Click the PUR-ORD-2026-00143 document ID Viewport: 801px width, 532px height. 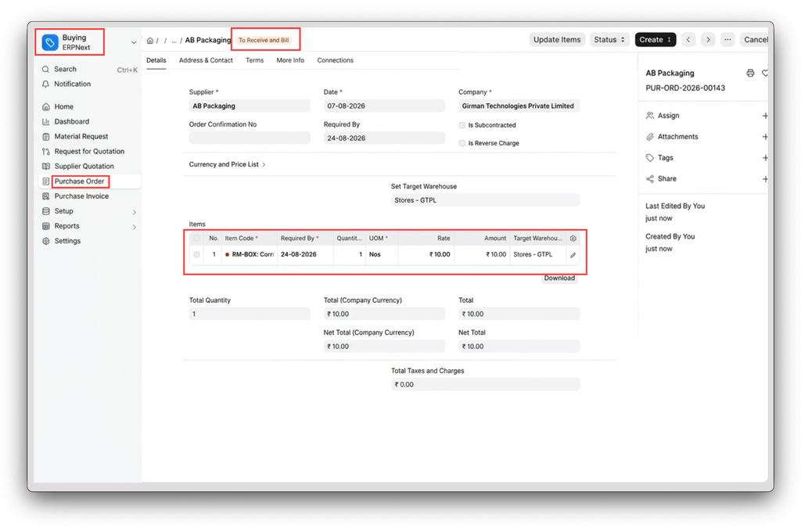(x=685, y=88)
